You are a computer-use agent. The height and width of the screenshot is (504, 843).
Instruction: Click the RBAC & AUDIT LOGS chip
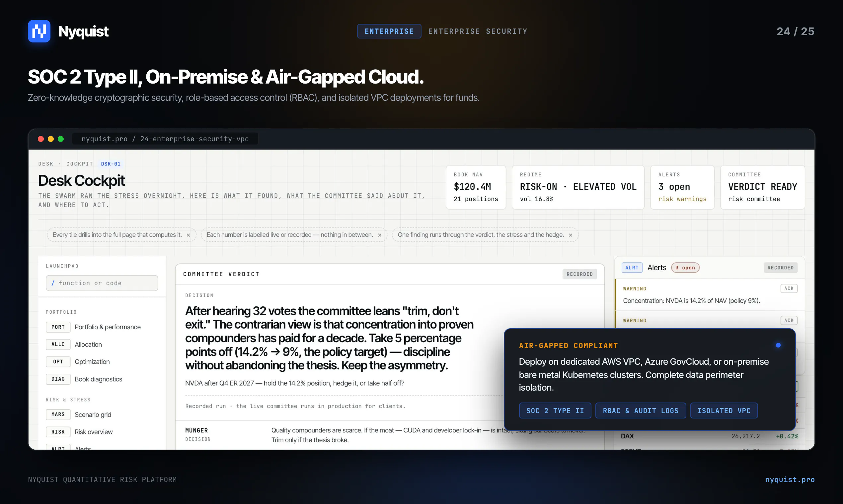pos(641,410)
